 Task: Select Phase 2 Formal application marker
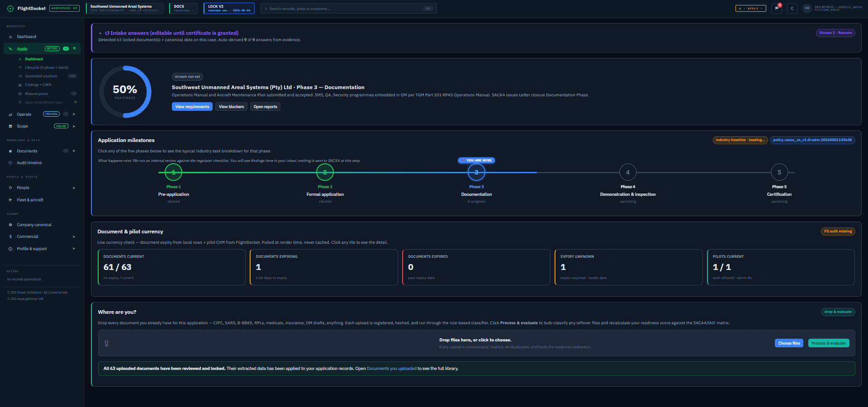(325, 172)
